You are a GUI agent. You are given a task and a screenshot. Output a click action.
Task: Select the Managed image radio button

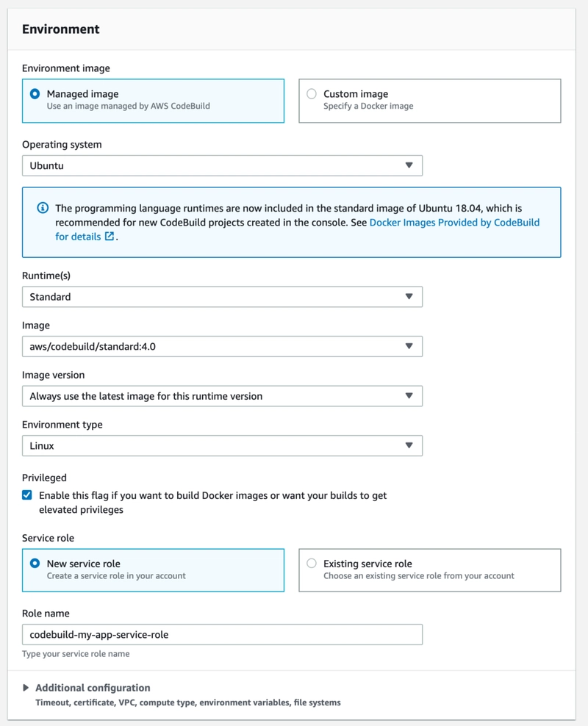point(35,94)
